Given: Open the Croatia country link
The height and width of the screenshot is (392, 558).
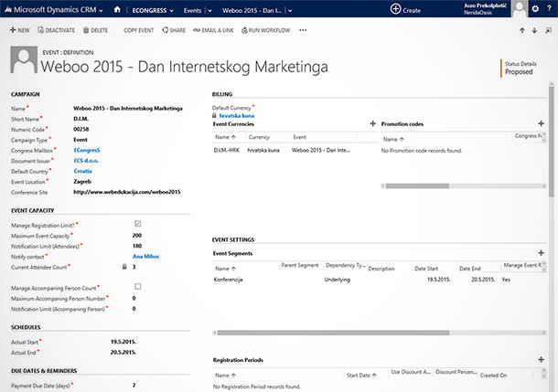Looking at the screenshot, I should pyautogui.click(x=83, y=171).
